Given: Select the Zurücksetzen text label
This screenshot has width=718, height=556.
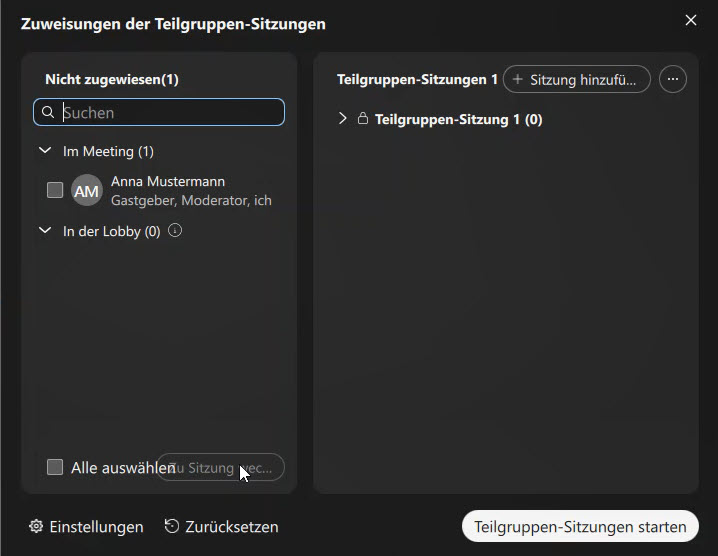Looking at the screenshot, I should pos(232,527).
